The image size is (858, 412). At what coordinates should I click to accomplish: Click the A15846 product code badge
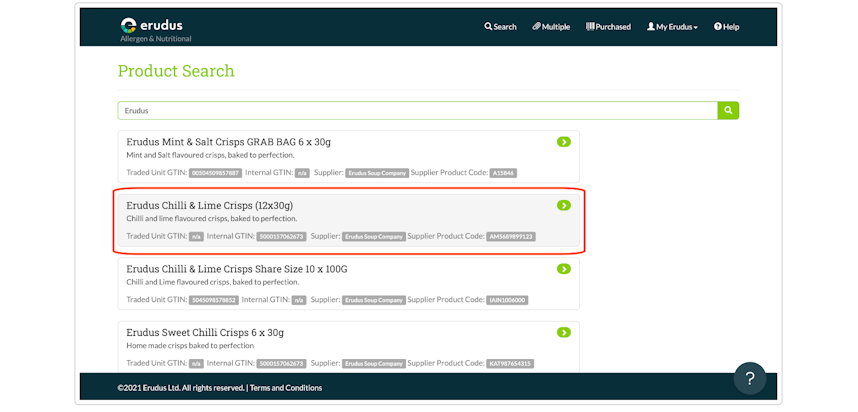point(503,173)
